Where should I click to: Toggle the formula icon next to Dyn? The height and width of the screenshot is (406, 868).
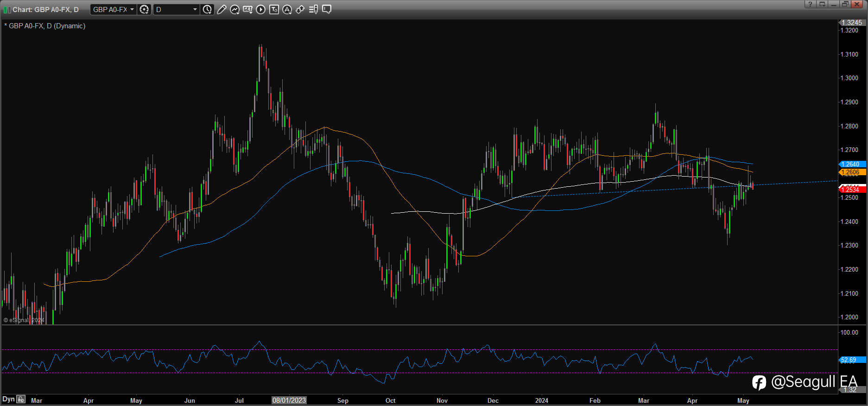pyautogui.click(x=21, y=399)
